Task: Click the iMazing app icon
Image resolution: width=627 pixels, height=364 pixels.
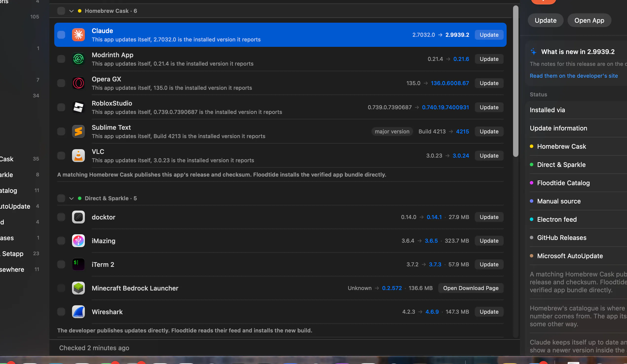Action: (x=78, y=240)
